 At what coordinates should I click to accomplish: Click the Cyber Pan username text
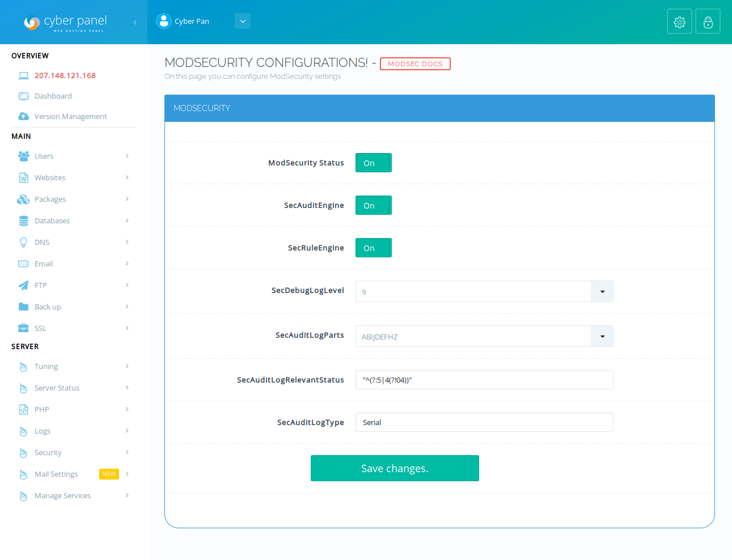coord(192,21)
